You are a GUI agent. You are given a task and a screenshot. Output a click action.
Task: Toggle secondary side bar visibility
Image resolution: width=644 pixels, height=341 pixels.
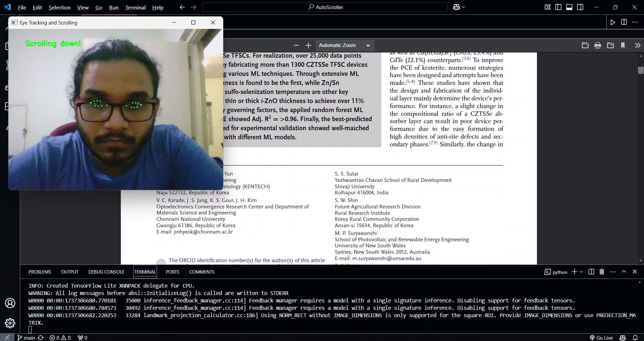click(580, 7)
